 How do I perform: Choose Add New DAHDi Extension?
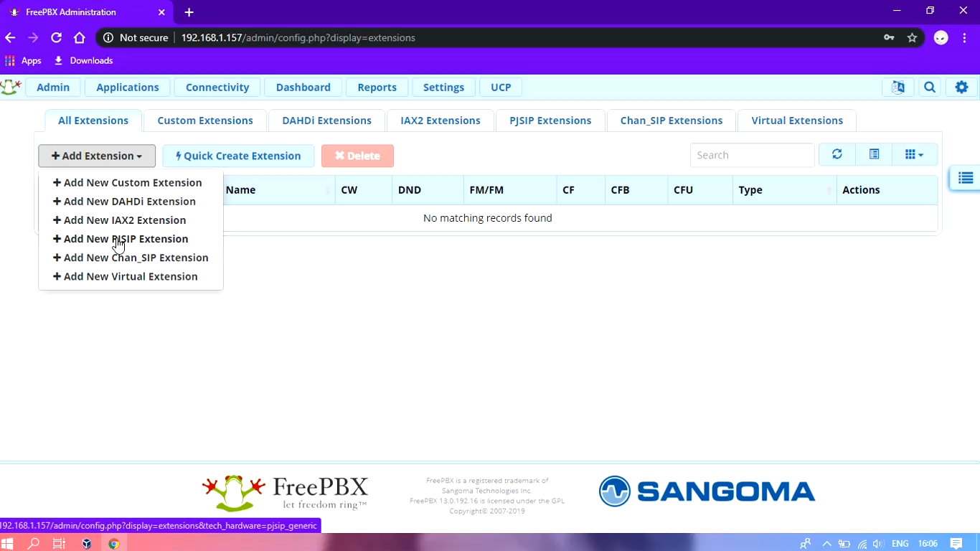pos(124,202)
